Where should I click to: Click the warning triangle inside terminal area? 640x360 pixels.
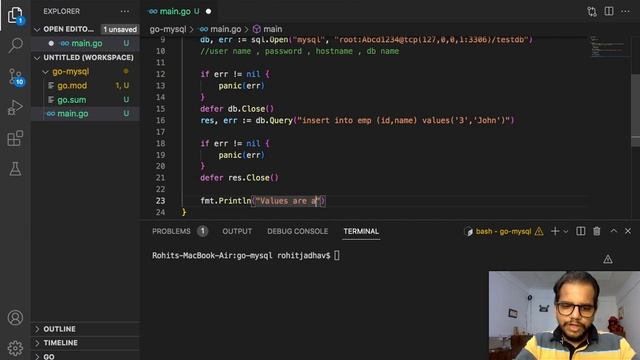[x=608, y=259]
